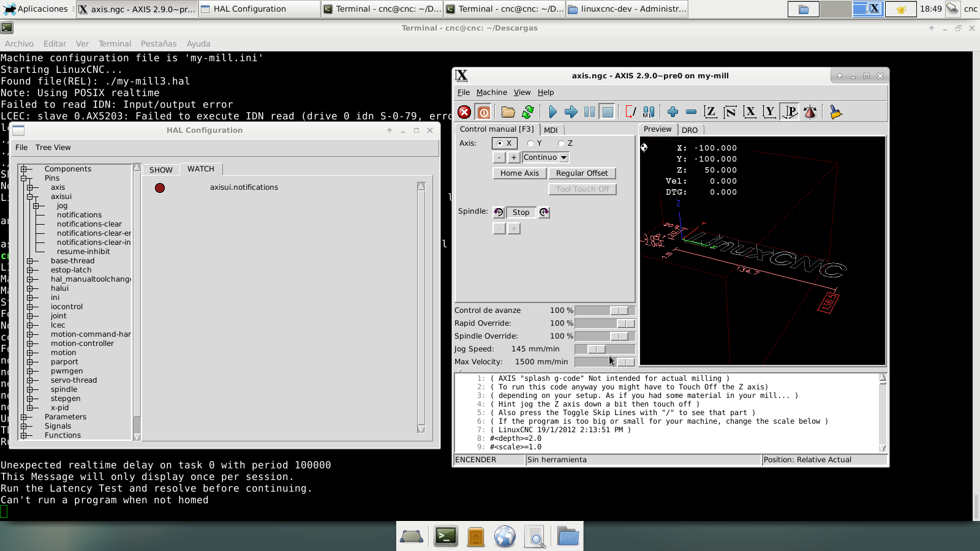Zoom out the preview with minus icon
The image size is (980, 551).
691,112
